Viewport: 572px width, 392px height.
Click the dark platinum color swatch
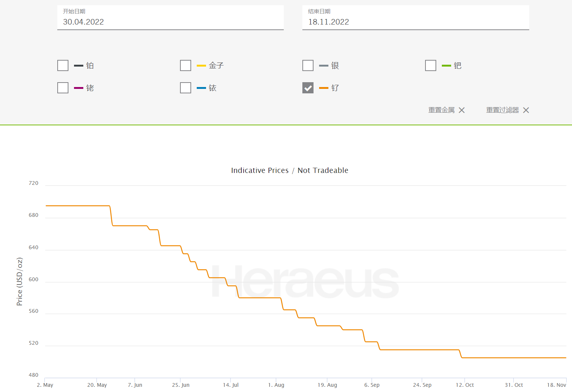[x=78, y=66]
